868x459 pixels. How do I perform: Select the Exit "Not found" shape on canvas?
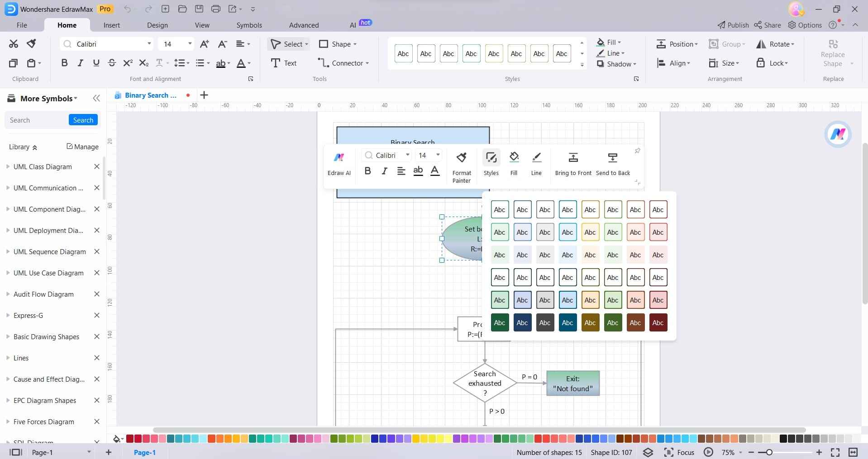pyautogui.click(x=573, y=383)
